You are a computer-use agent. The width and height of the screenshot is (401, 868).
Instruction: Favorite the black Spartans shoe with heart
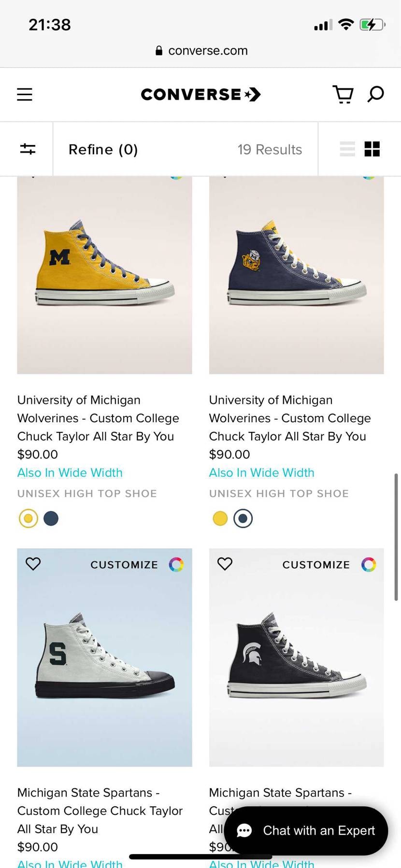click(225, 564)
